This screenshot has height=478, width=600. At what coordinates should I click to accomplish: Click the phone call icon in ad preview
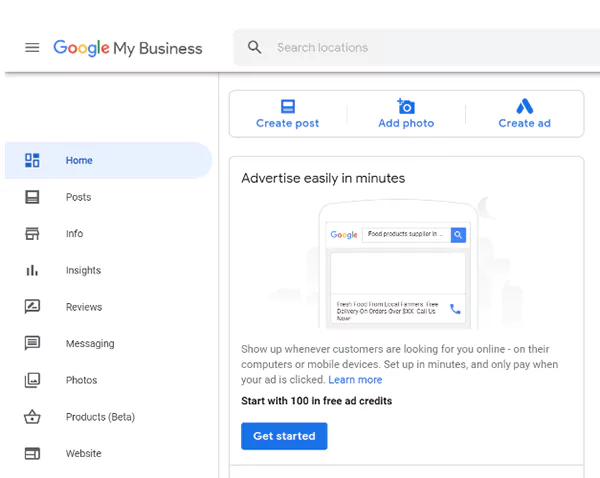[x=455, y=309]
